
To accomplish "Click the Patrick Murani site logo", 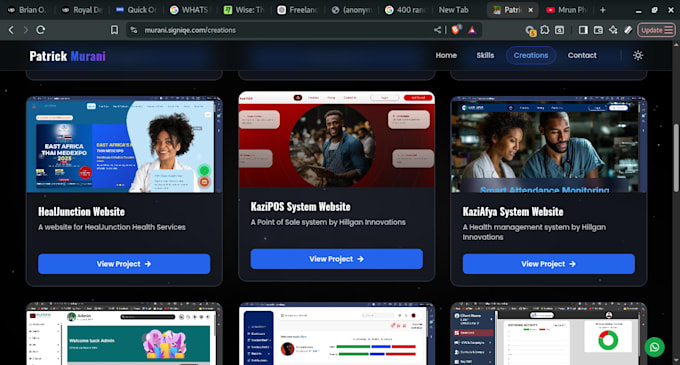I will (68, 56).
